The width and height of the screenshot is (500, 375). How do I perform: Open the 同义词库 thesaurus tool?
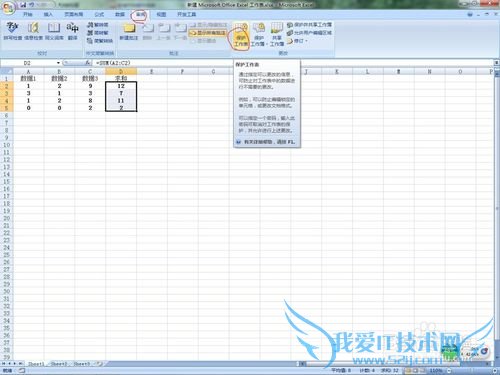[x=54, y=31]
